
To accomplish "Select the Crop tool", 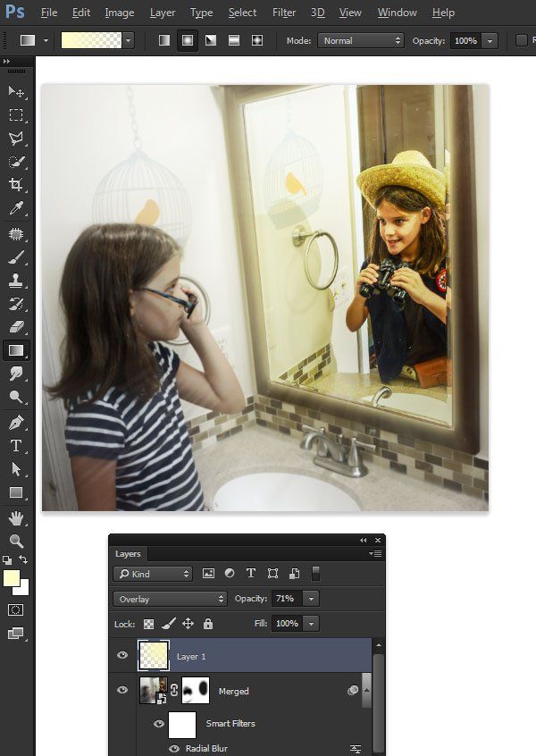I will pyautogui.click(x=16, y=185).
